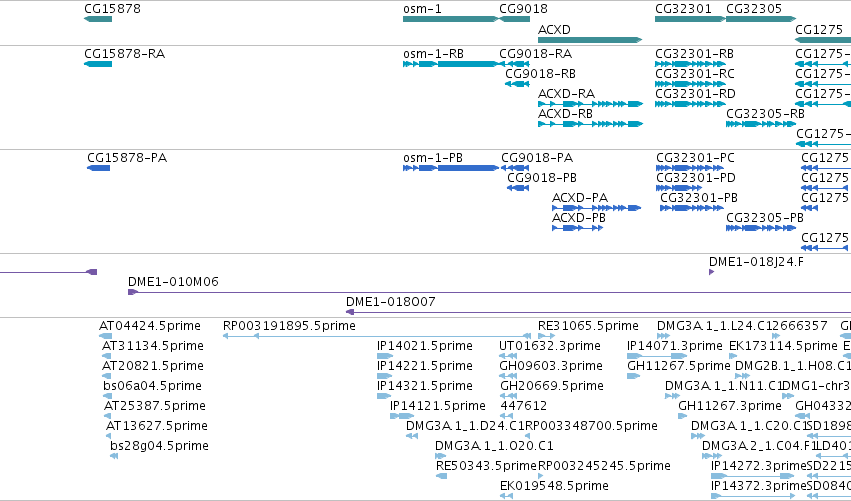
Task: Click the osm-1 gene glyph
Action: pos(450,19)
